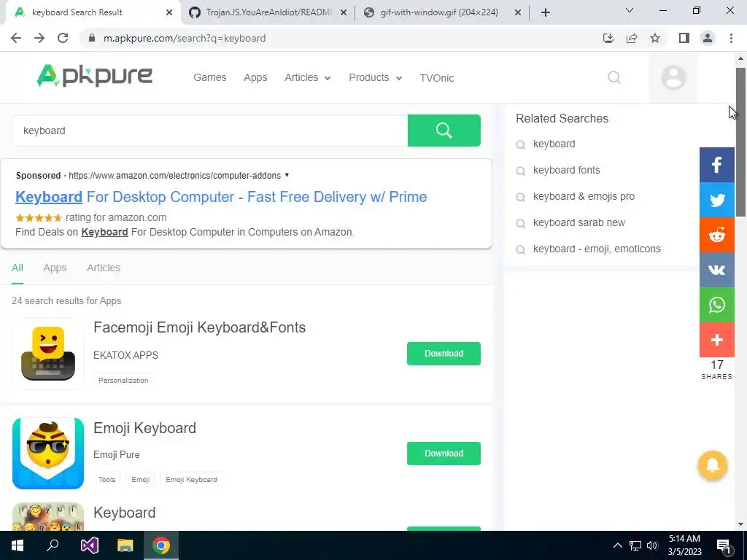
Task: Select related search 'keyboard - emoji, emoticons'
Action: tap(597, 249)
